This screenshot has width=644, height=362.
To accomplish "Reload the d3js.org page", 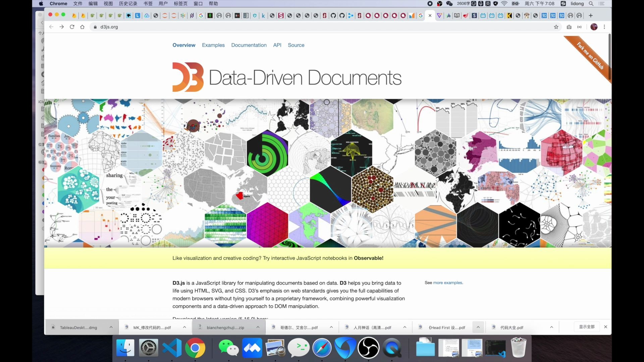I will click(72, 27).
